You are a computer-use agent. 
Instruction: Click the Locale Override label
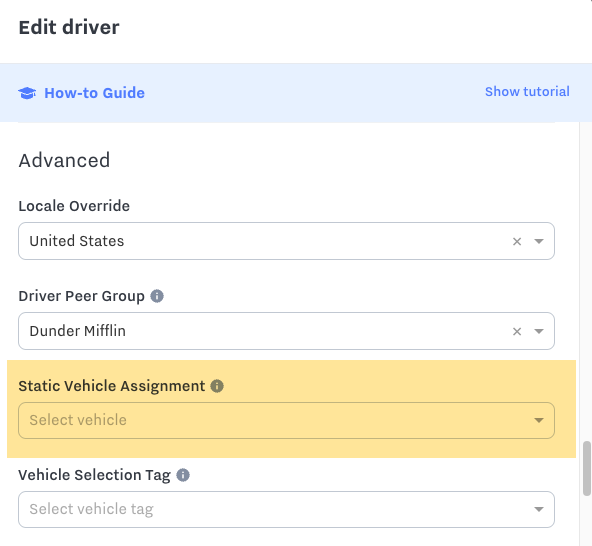pos(74,206)
